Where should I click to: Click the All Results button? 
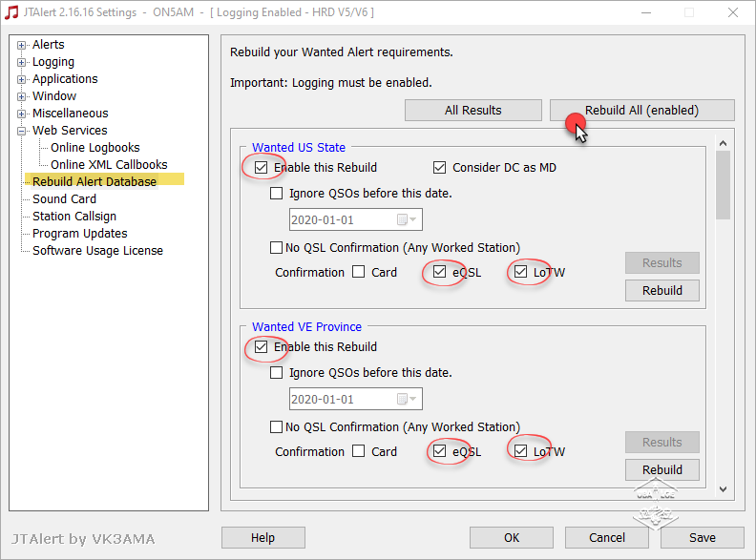point(473,111)
